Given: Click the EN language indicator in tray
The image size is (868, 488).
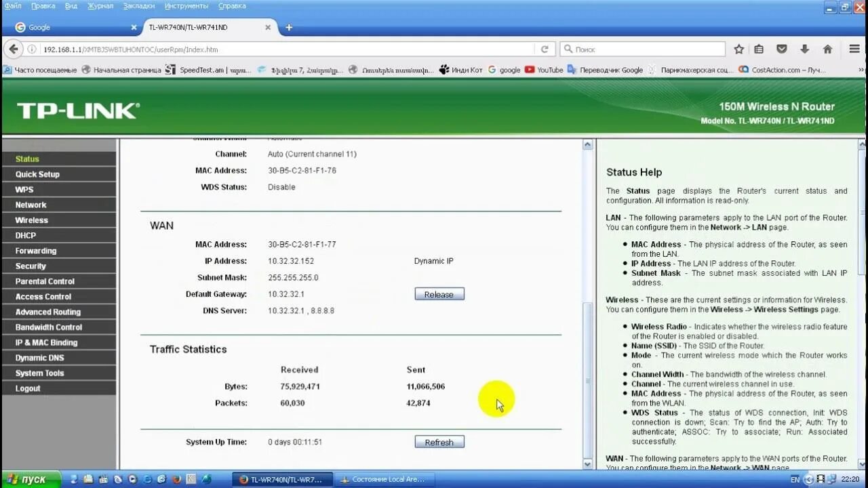Looking at the screenshot, I should coord(795,479).
